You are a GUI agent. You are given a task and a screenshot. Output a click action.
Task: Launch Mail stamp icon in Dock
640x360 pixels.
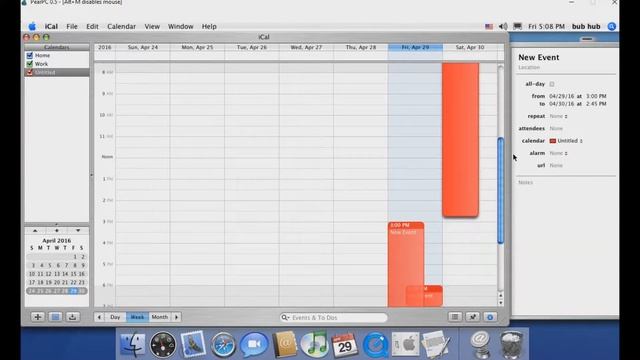193,344
